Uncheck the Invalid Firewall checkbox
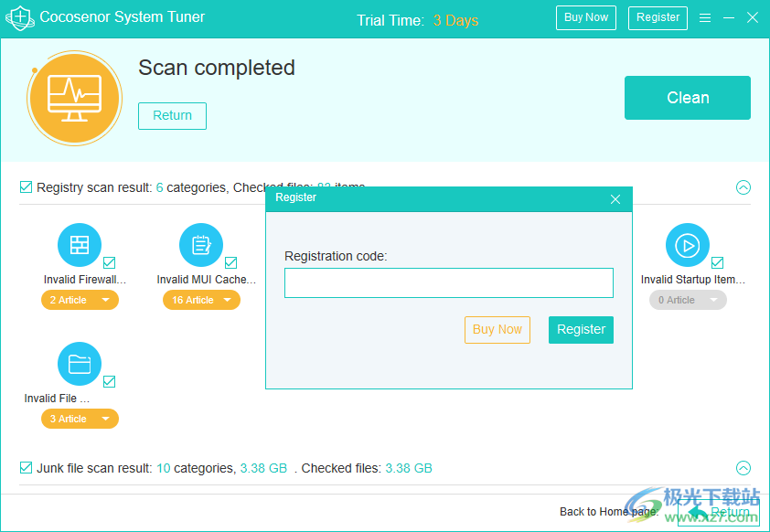The width and height of the screenshot is (770, 532). 109,262
